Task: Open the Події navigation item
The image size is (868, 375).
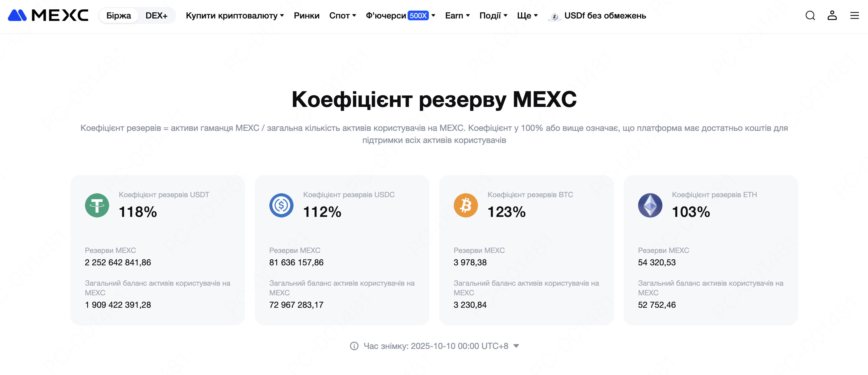Action: pyautogui.click(x=493, y=15)
